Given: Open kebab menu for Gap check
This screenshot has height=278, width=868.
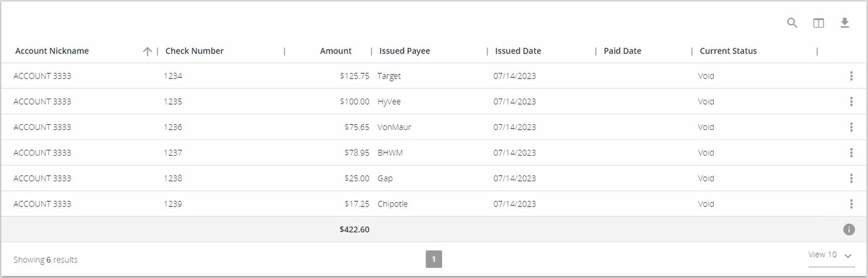Looking at the screenshot, I should tap(851, 178).
